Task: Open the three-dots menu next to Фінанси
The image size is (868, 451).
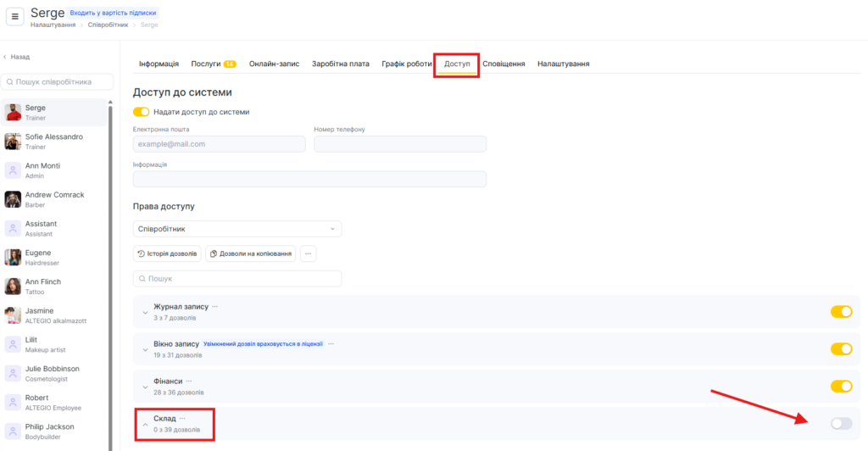Action: coord(189,381)
